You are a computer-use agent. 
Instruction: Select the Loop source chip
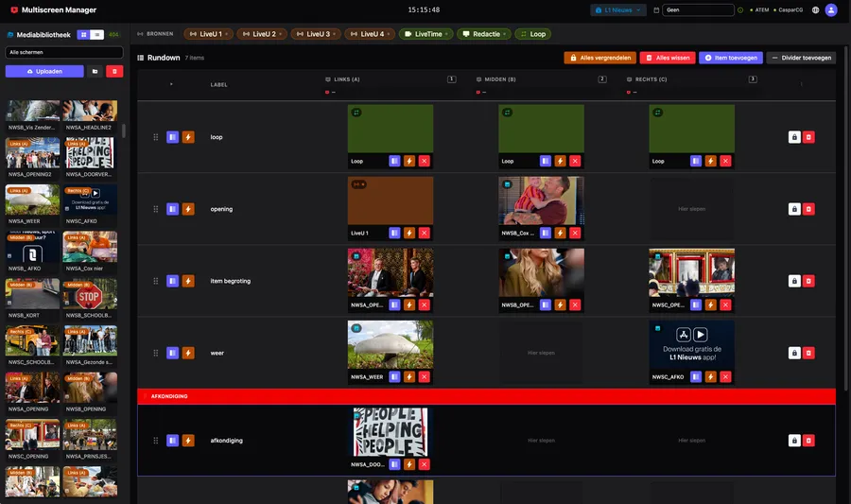tap(532, 34)
